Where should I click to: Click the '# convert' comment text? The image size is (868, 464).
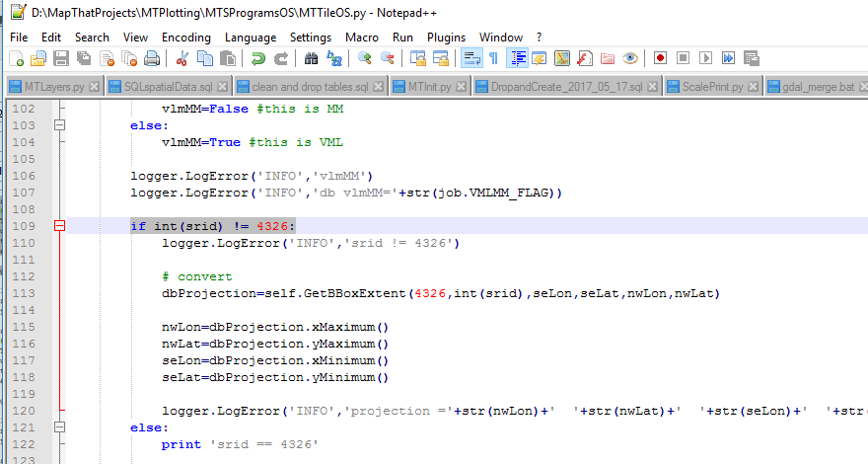(x=197, y=276)
